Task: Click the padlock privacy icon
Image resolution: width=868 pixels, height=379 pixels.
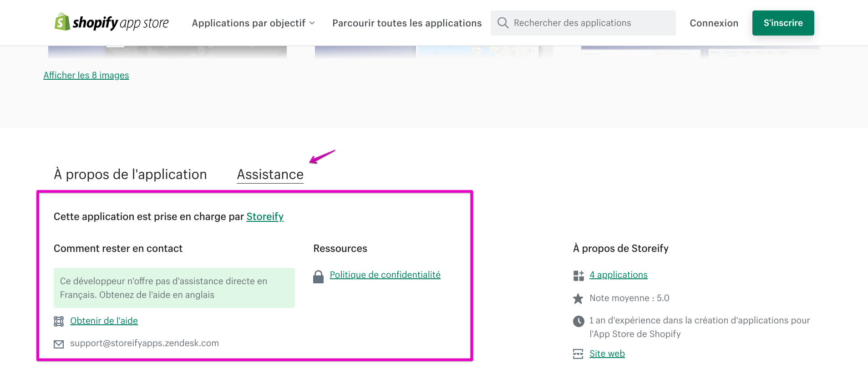Action: pyautogui.click(x=319, y=277)
